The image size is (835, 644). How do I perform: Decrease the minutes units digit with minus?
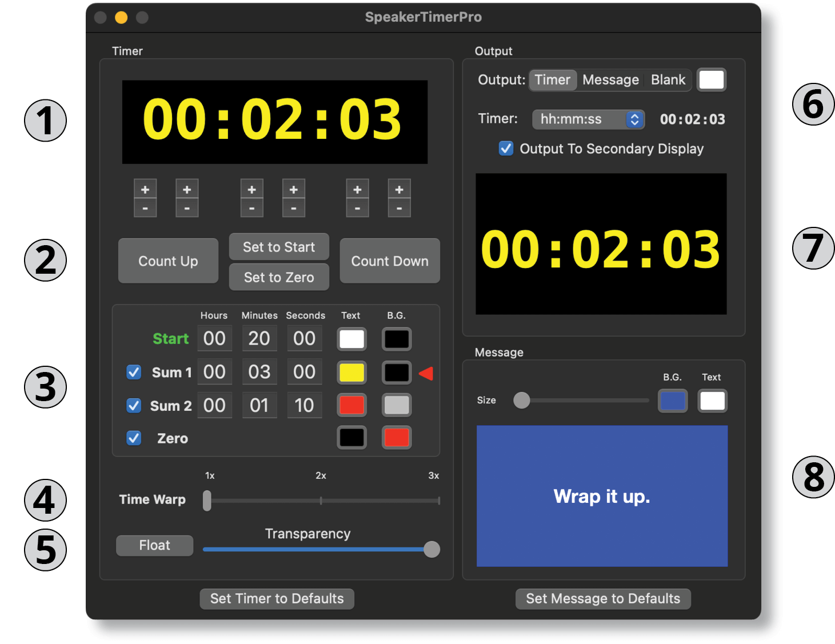294,208
